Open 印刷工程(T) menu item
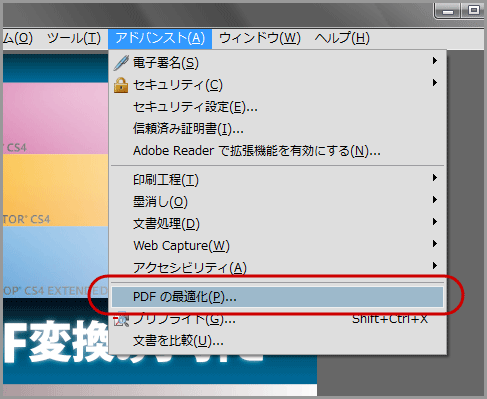487x399 pixels. 277,180
